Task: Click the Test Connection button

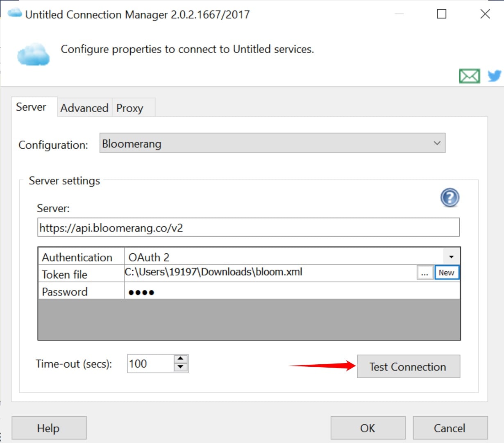Action: [x=409, y=366]
